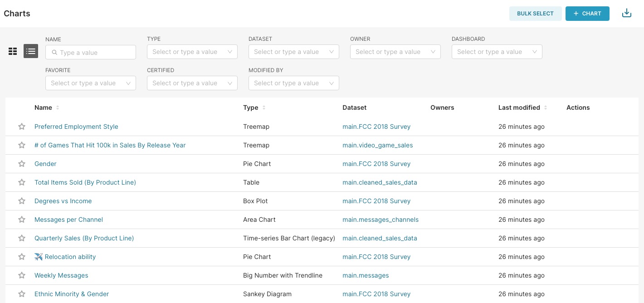Favorite the Preferred Employment Style chart

point(22,127)
